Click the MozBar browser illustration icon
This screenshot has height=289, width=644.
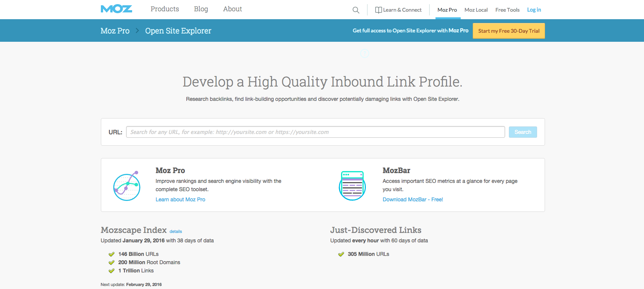(x=352, y=186)
